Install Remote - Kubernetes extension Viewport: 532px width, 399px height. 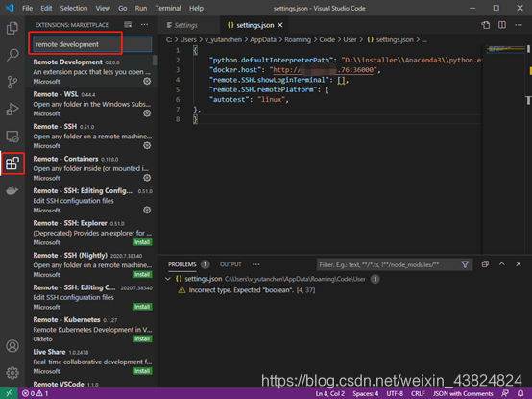pyautogui.click(x=142, y=338)
